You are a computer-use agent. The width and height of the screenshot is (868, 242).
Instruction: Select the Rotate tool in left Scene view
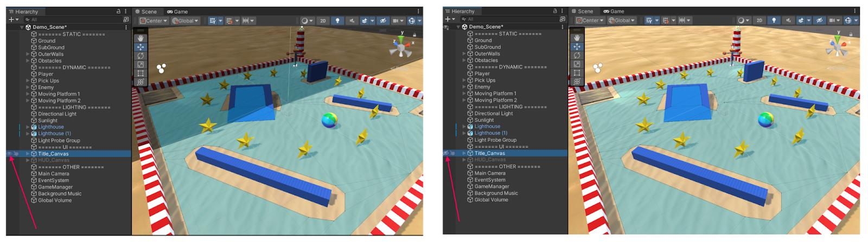[x=141, y=56]
